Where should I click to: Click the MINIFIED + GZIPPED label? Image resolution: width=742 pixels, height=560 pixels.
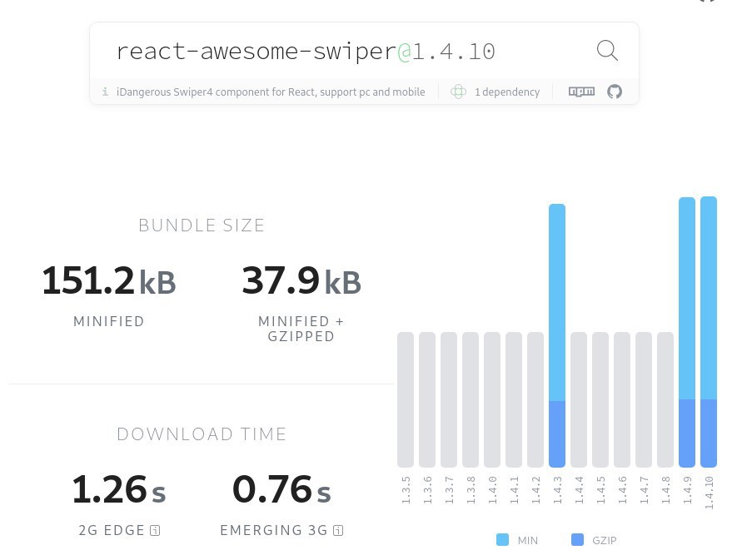pos(301,329)
